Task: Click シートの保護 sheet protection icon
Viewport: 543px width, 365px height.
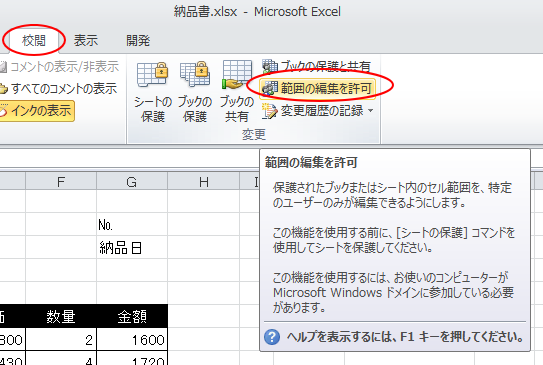Action: point(152,92)
